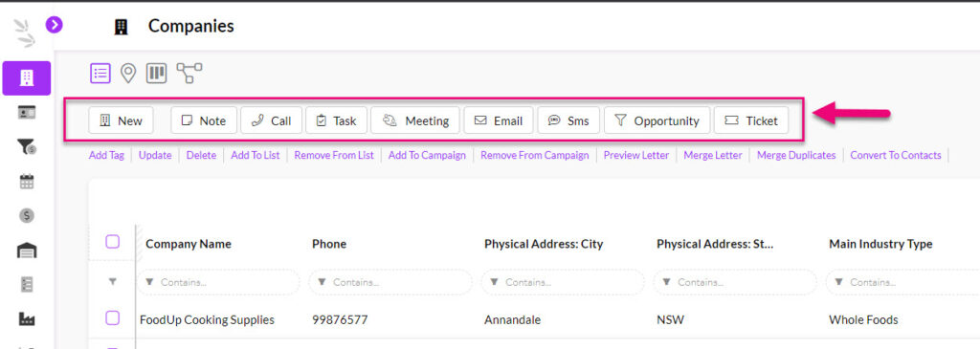Click the Opportunity button

[657, 120]
